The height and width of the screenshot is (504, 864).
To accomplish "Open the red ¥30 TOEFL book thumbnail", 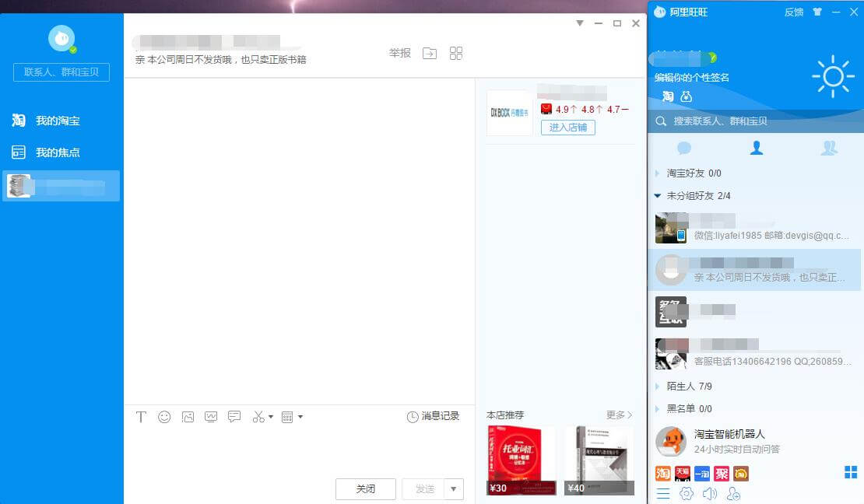I will tap(522, 460).
